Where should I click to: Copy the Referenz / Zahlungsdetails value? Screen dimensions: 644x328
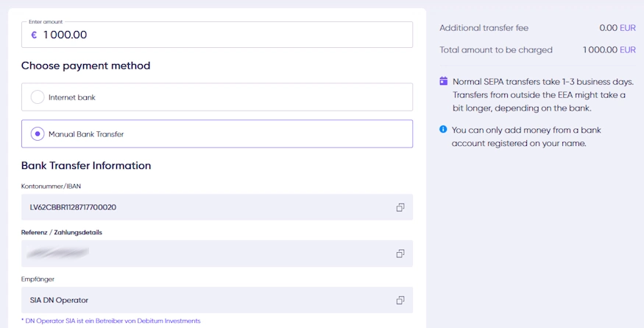pyautogui.click(x=400, y=254)
